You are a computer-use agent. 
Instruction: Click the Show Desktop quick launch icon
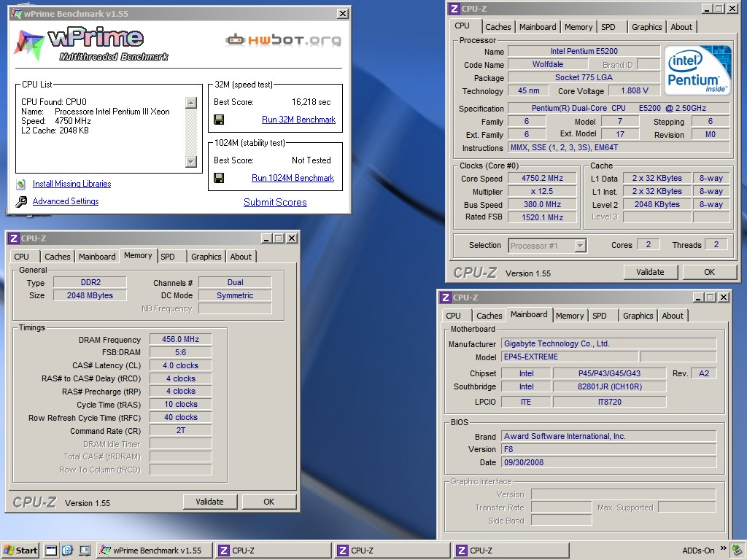(85, 551)
